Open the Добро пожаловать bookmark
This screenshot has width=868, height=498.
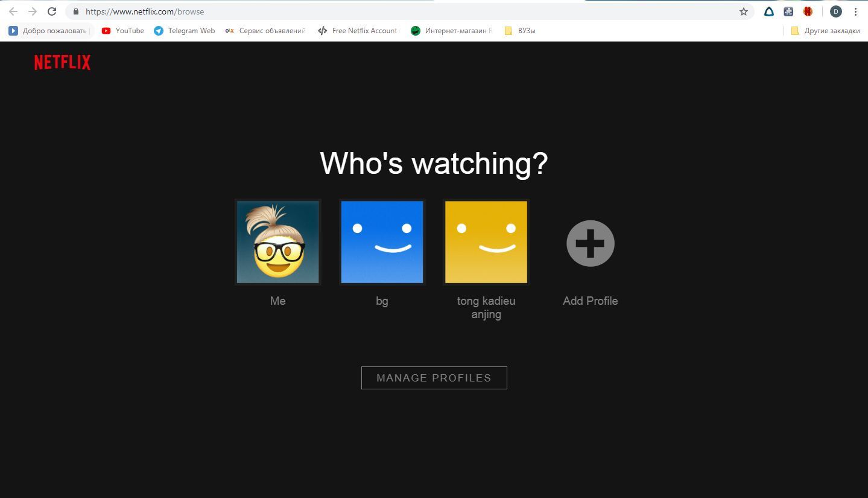48,31
